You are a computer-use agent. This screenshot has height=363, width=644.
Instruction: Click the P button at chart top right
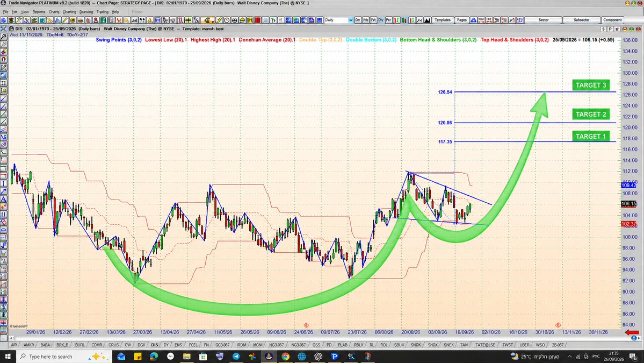[x=610, y=29]
